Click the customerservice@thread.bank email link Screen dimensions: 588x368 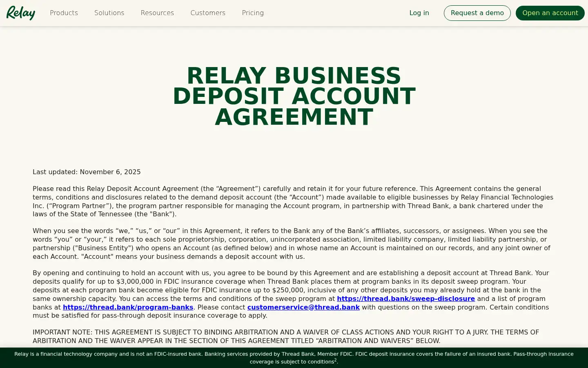coord(303,307)
